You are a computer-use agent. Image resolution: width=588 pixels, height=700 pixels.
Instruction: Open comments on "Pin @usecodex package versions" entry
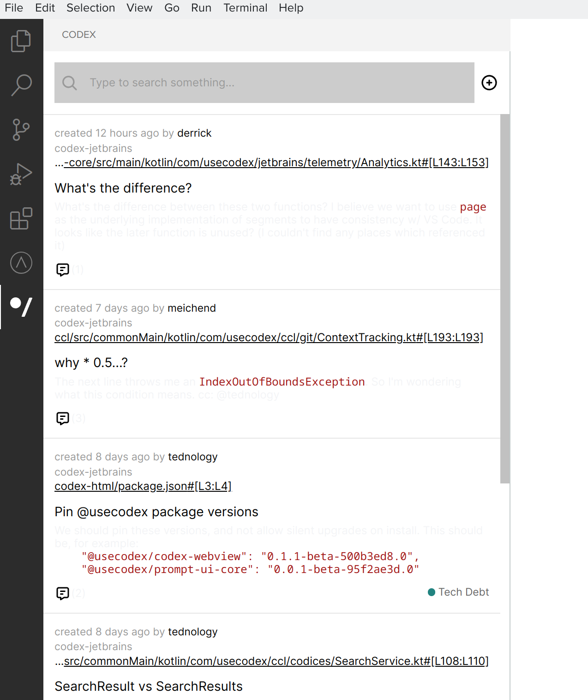click(x=63, y=593)
